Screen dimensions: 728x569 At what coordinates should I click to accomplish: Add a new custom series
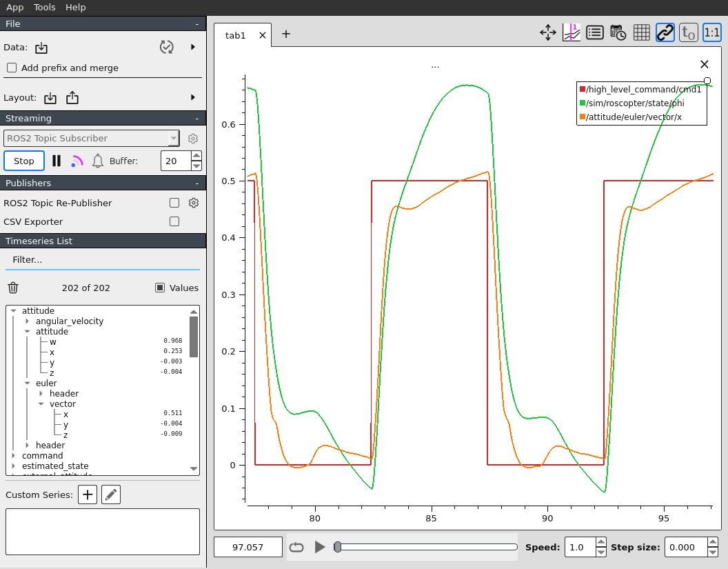88,495
